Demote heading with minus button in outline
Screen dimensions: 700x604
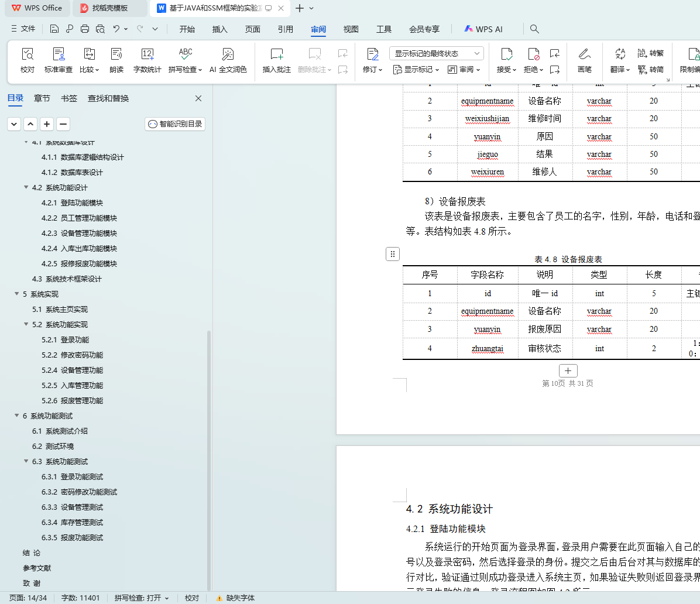(63, 124)
